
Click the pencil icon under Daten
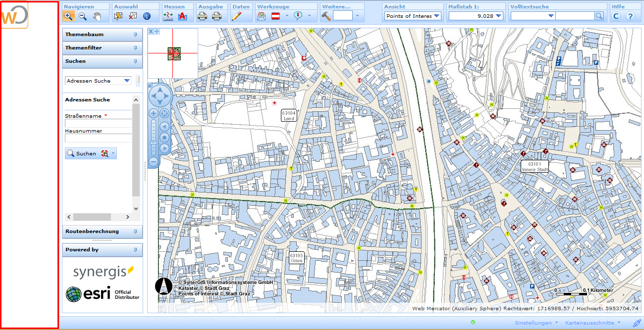point(236,16)
